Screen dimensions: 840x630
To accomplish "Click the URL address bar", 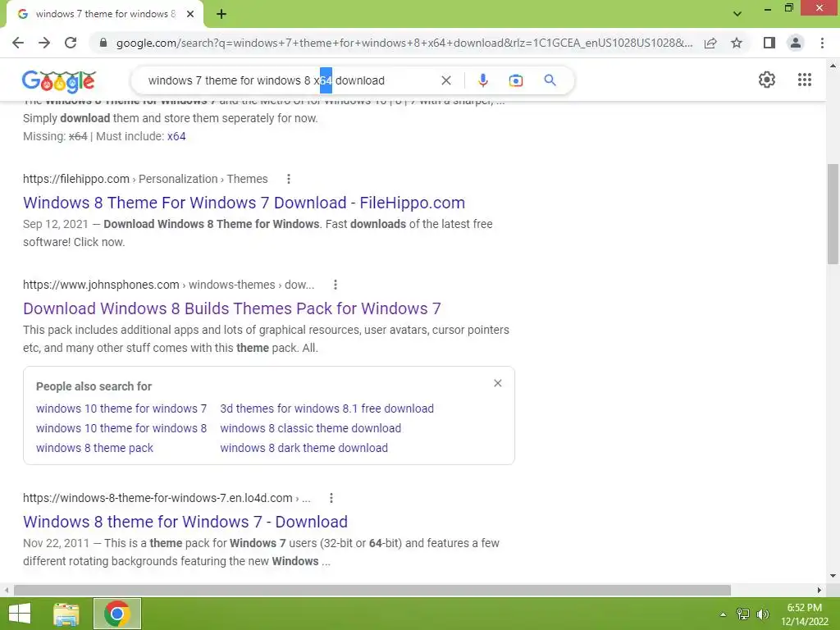I will coord(404,43).
